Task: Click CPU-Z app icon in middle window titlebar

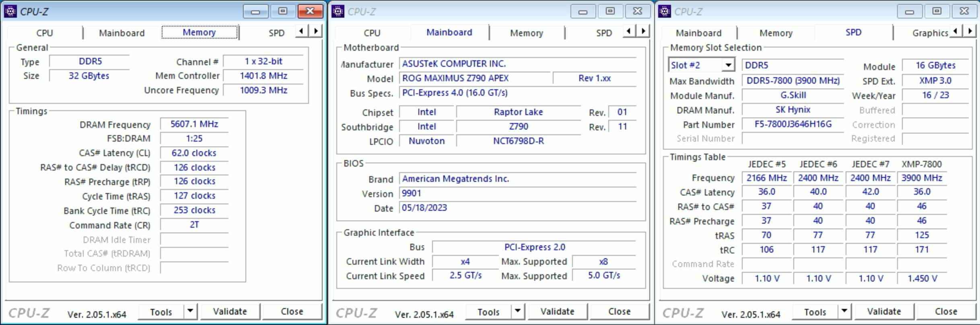Action: pyautogui.click(x=338, y=11)
